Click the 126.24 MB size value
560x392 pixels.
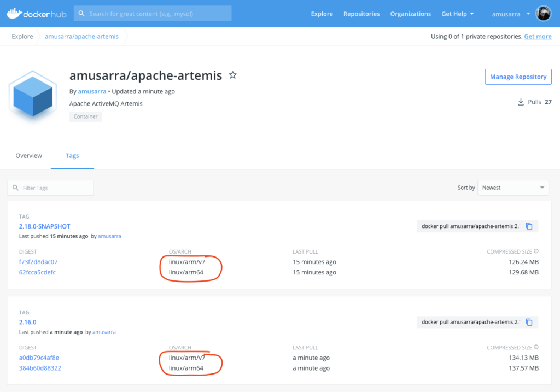[523, 262]
